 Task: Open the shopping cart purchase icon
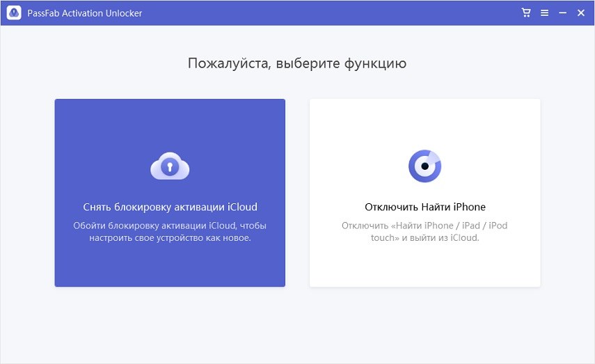[526, 13]
